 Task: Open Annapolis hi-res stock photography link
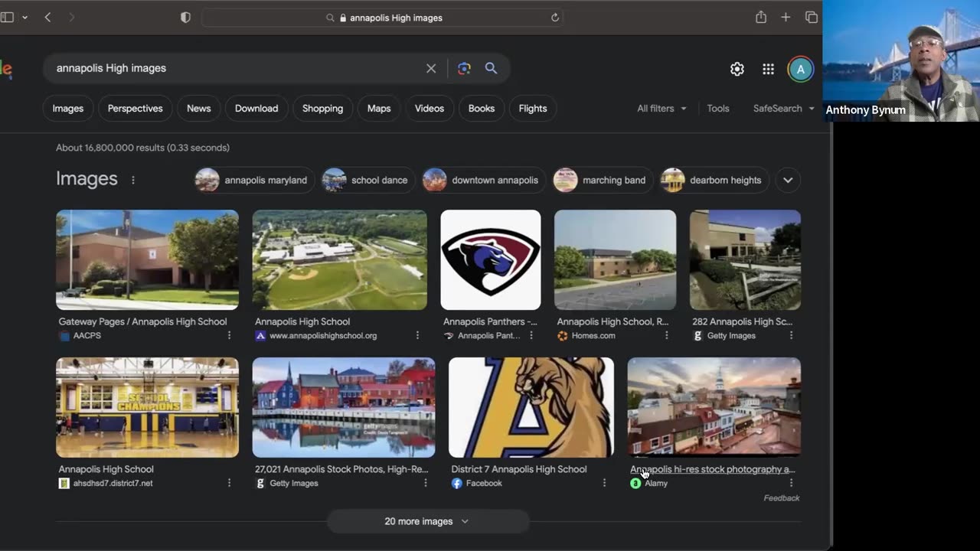click(713, 470)
